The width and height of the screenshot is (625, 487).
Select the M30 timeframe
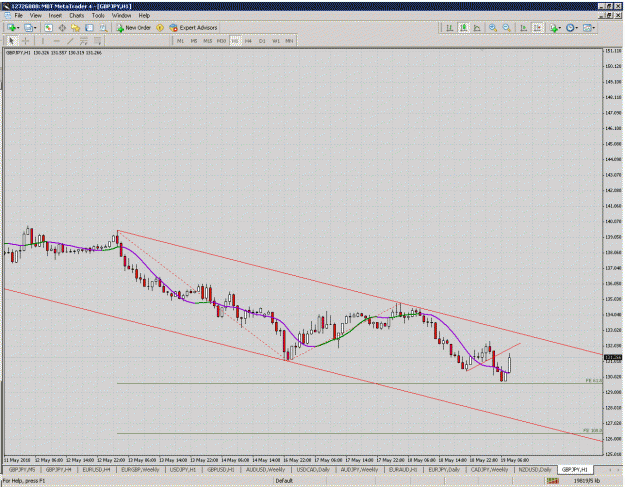point(221,41)
